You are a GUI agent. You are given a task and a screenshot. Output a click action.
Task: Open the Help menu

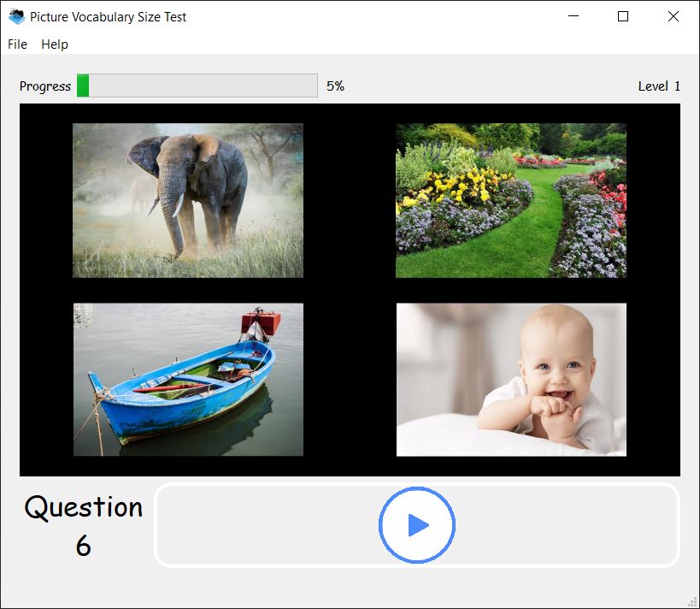point(55,44)
